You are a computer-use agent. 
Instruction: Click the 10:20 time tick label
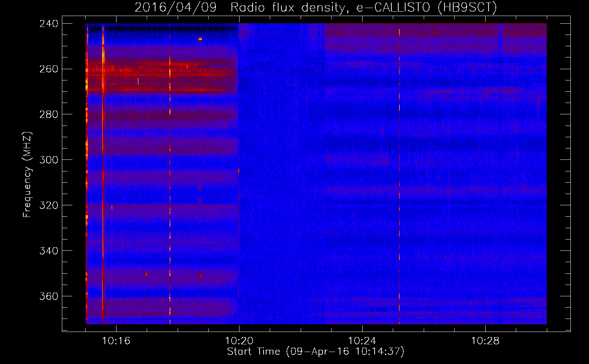coord(239,341)
